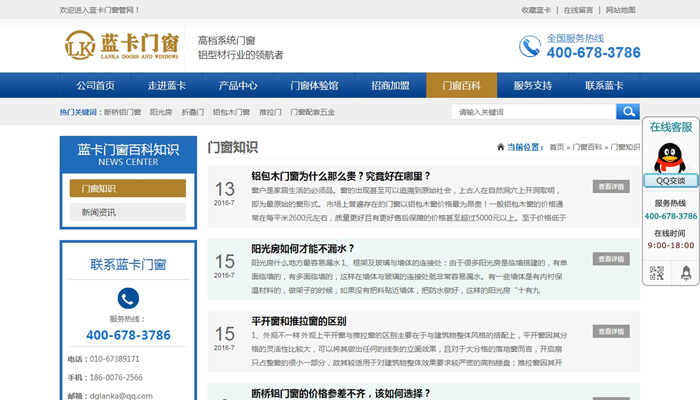Click breadcrumb link 门窗百科
The height and width of the screenshot is (400, 700).
587,147
